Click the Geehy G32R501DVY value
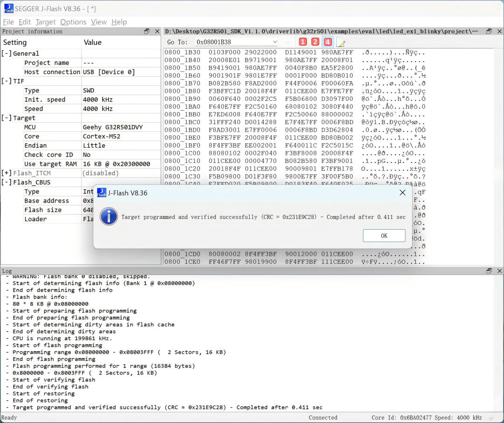 click(113, 127)
